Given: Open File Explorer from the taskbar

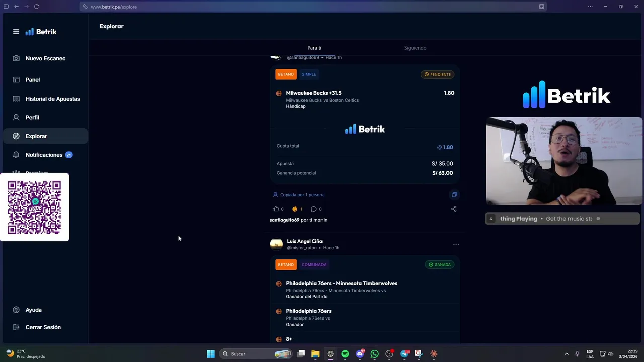Looking at the screenshot, I should coord(315,354).
